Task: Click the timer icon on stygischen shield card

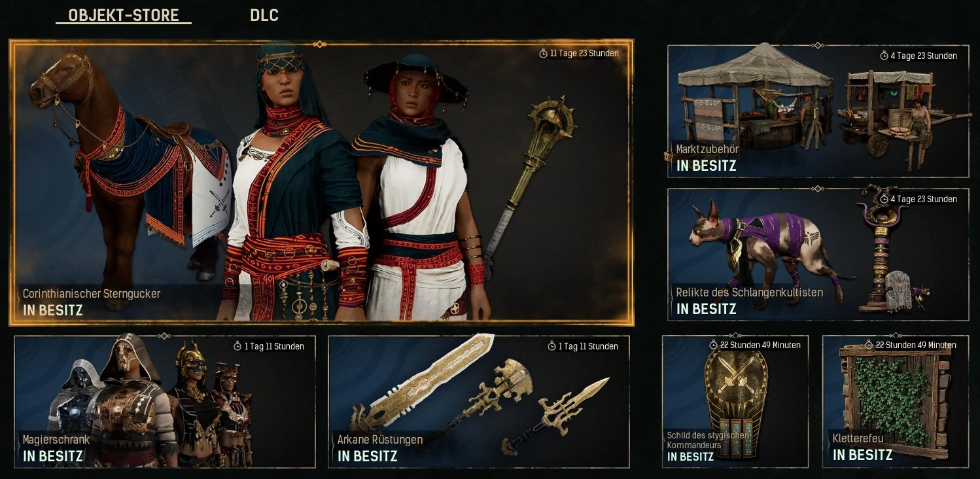Action: [x=714, y=345]
